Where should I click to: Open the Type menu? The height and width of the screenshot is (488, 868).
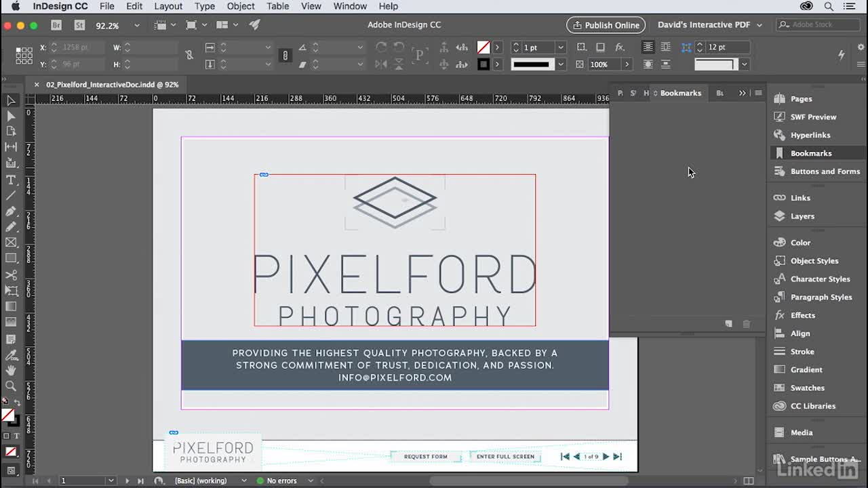click(204, 6)
